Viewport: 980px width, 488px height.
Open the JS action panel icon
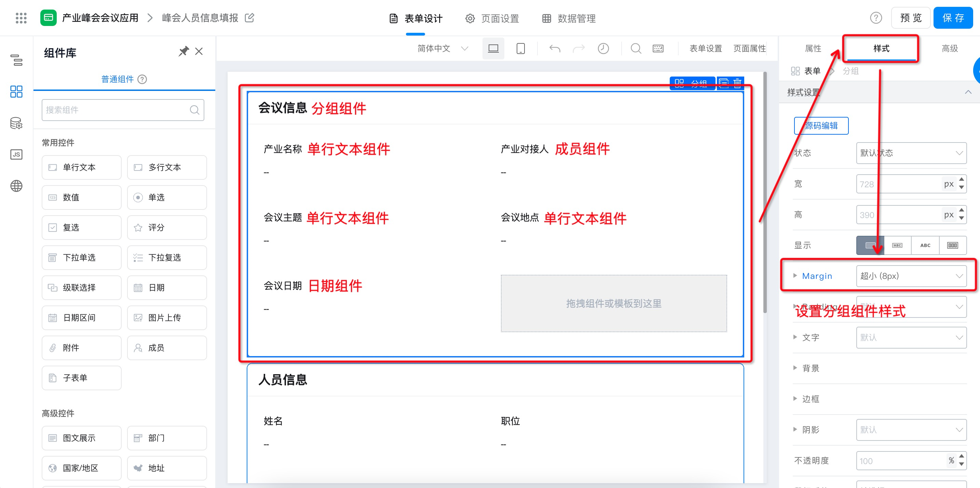[16, 154]
